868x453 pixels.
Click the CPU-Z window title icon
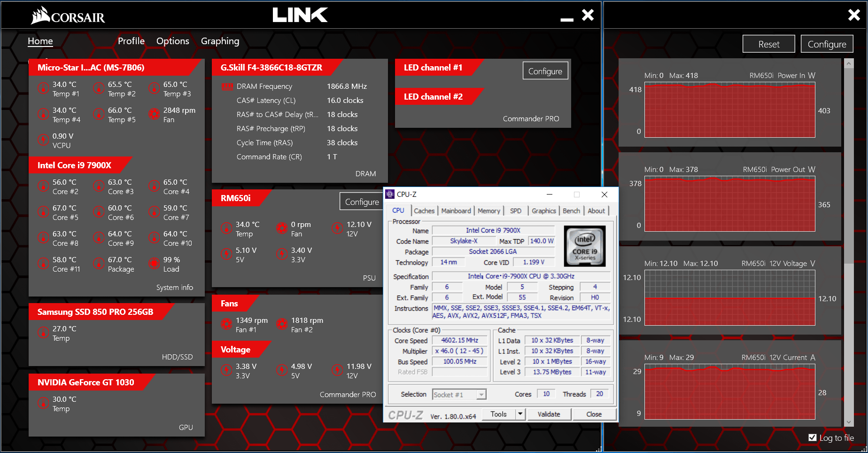[390, 194]
